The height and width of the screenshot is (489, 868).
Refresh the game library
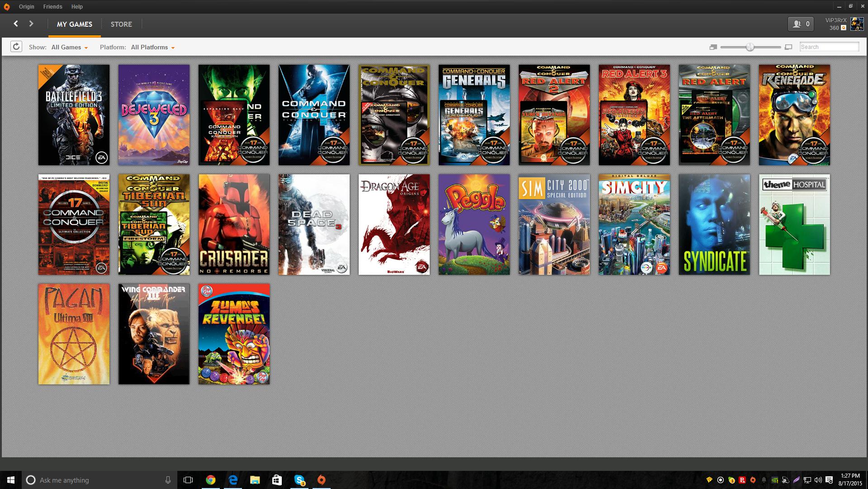16,47
